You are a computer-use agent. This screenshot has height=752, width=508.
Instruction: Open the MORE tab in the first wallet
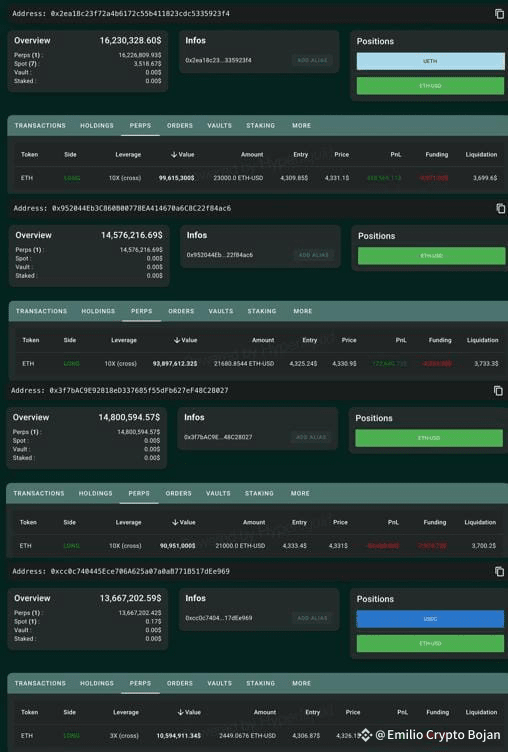[301, 126]
